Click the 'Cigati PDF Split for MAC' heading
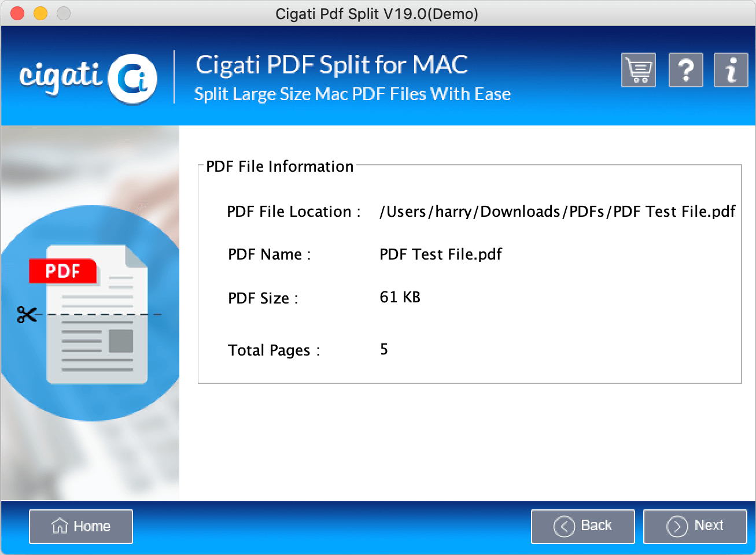Image resolution: width=756 pixels, height=555 pixels. tap(332, 65)
